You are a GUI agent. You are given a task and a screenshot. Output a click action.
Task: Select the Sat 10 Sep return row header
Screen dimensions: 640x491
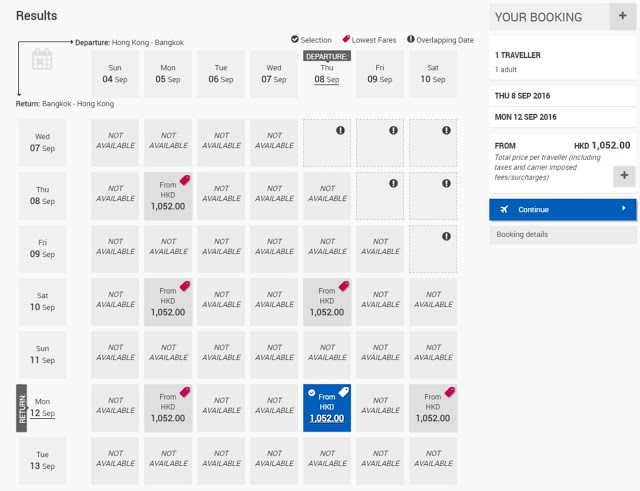(43, 304)
